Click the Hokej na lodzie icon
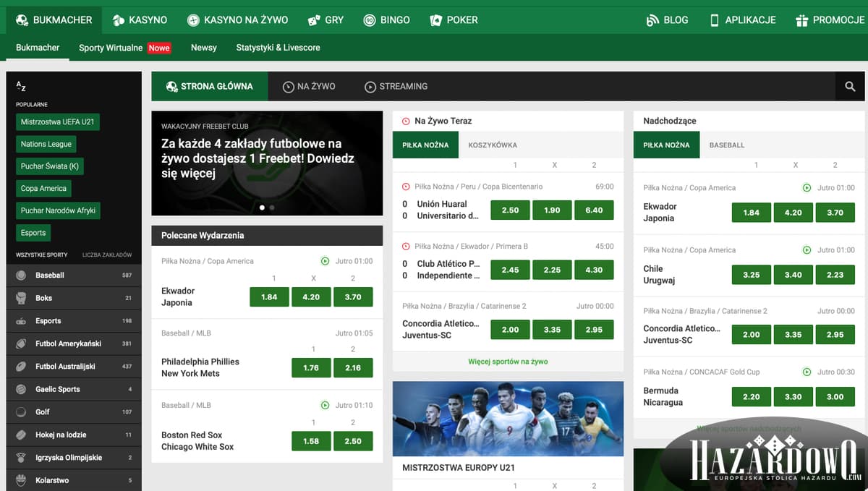This screenshot has height=491, width=868. click(21, 435)
